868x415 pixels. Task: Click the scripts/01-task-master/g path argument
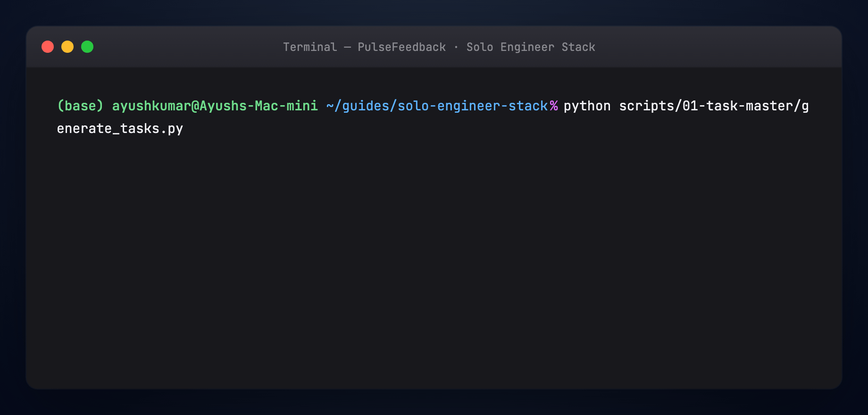click(x=714, y=106)
